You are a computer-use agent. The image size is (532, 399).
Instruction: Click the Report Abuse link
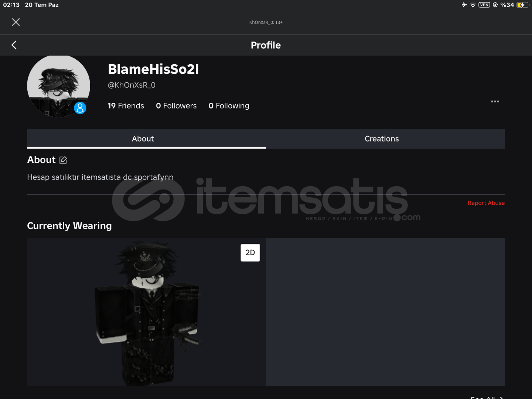coord(486,203)
